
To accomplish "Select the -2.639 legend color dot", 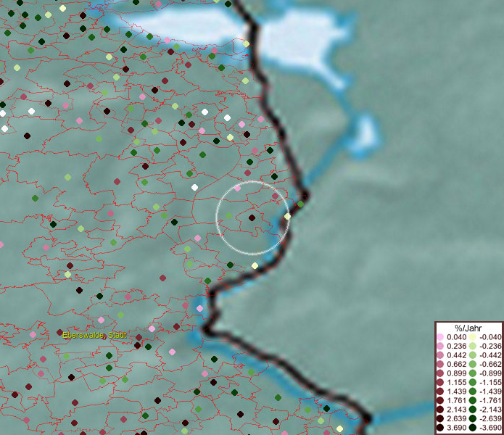I will pyautogui.click(x=473, y=418).
